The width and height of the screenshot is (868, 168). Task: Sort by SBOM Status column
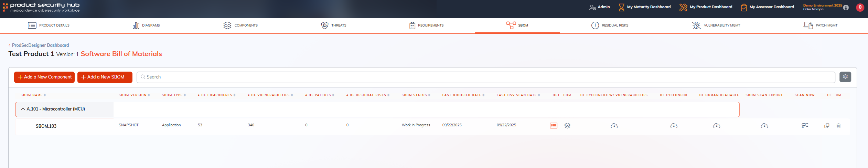click(416, 95)
